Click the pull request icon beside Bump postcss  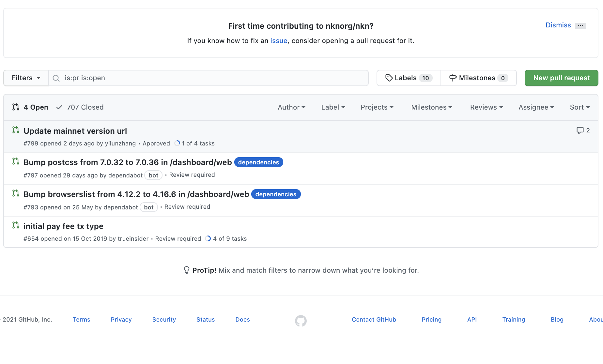(x=16, y=161)
